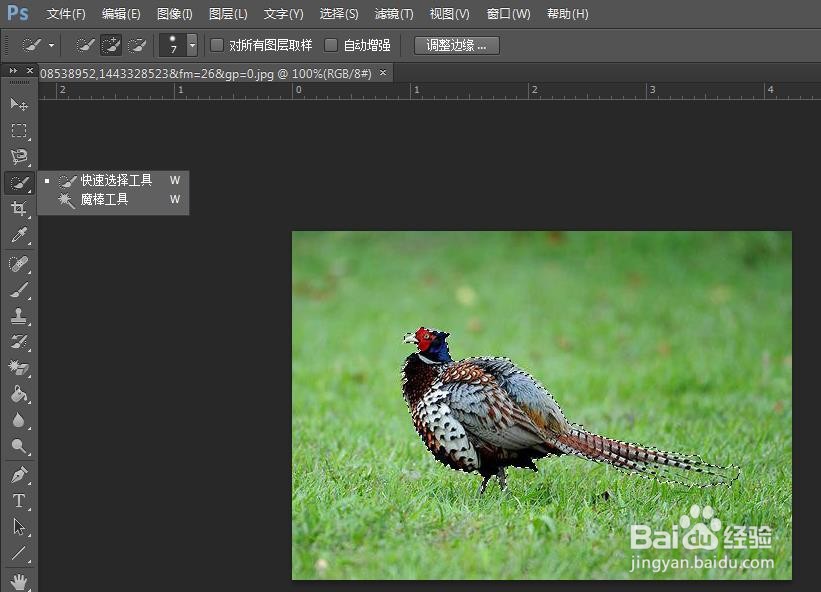Expand the toolbar with double-arrow
The height and width of the screenshot is (592, 821).
coord(13,70)
